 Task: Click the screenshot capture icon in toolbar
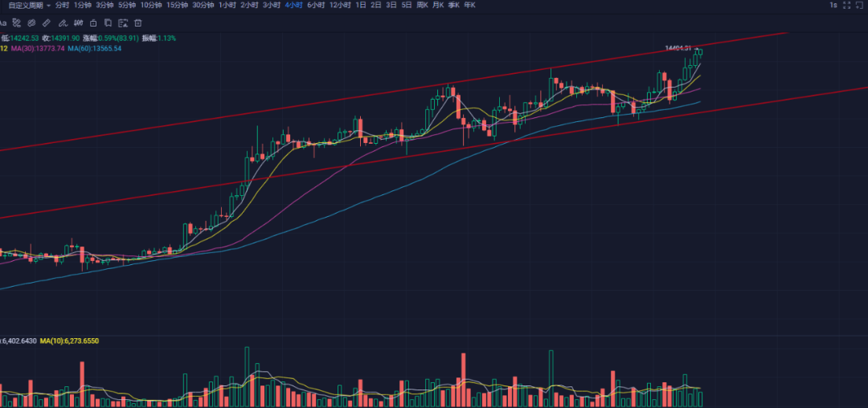click(x=122, y=23)
